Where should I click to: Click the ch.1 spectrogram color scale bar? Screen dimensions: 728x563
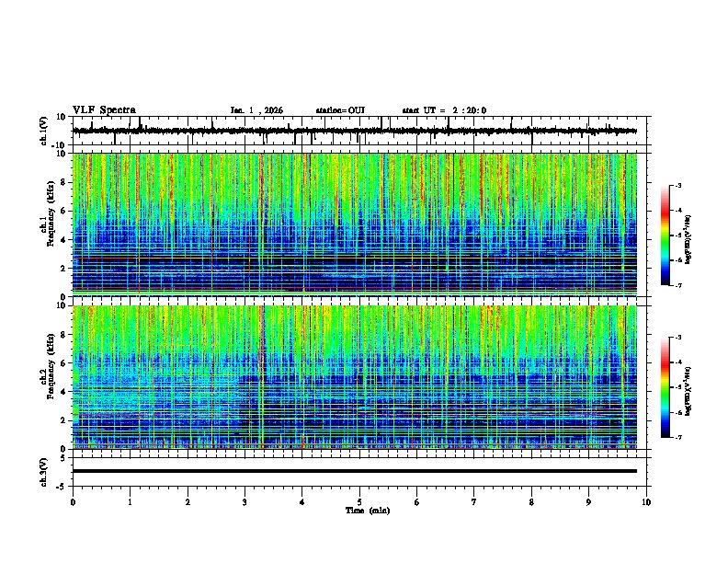click(x=665, y=236)
